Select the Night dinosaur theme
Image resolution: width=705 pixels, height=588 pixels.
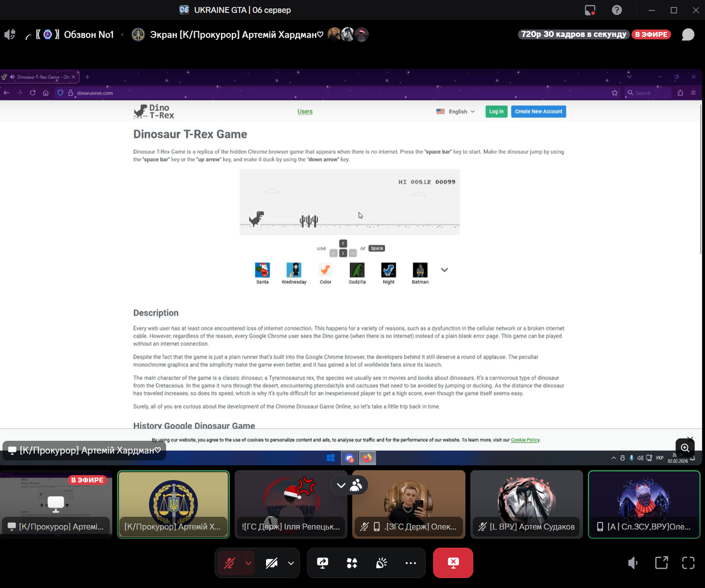coord(389,273)
